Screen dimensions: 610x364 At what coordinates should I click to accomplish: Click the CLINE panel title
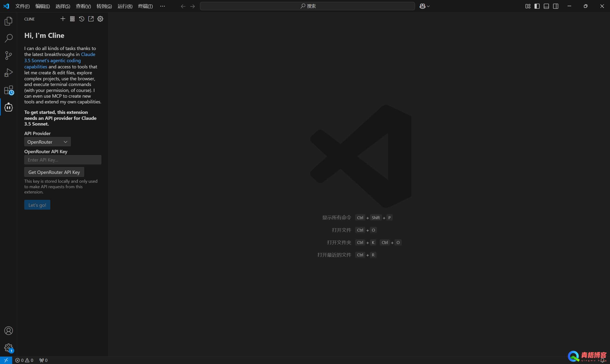30,19
